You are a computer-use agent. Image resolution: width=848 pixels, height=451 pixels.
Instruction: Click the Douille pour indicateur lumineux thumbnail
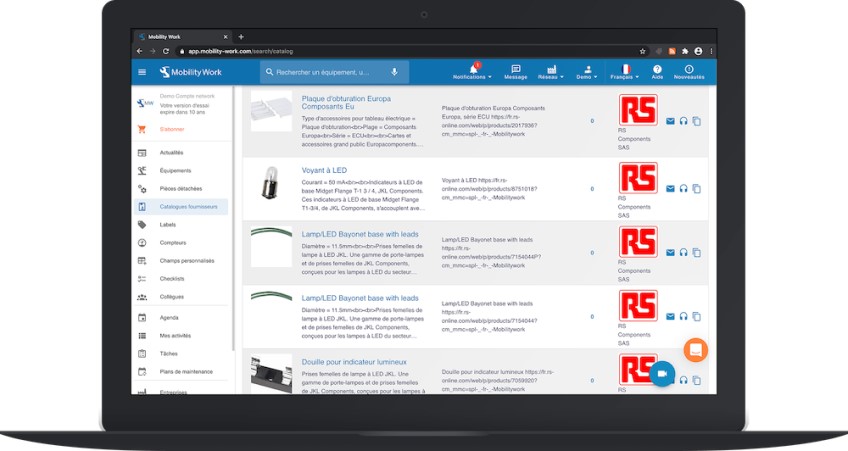click(x=271, y=374)
